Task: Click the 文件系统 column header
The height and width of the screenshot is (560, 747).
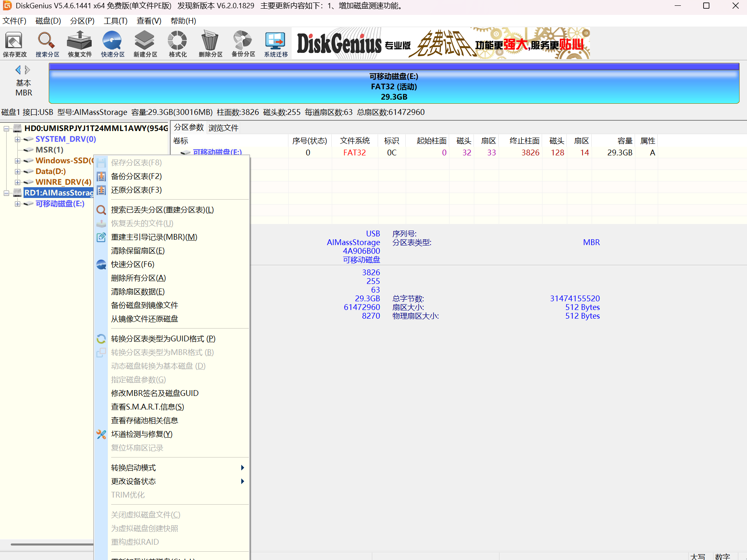Action: (354, 141)
